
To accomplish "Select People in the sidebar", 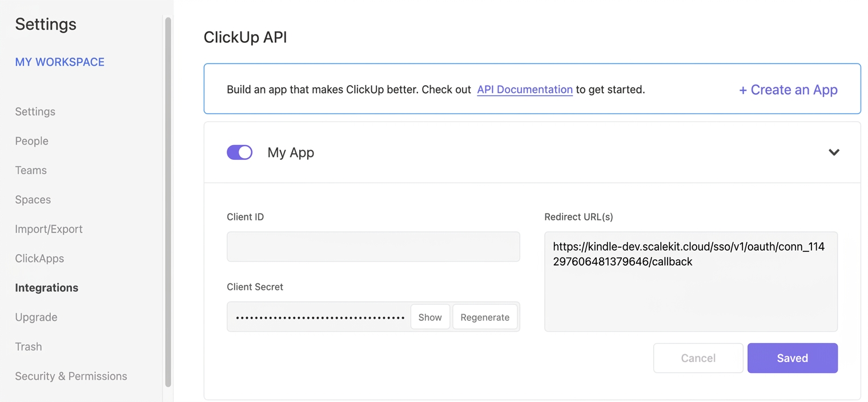I will point(31,141).
